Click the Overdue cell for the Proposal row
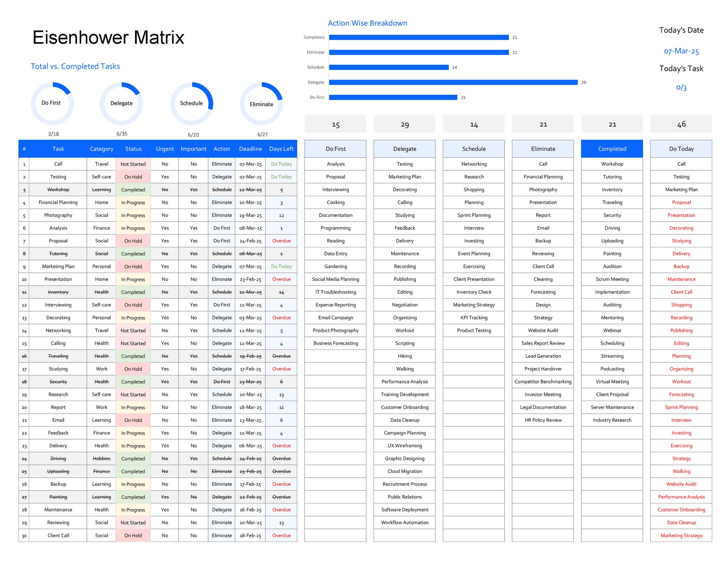728x563 pixels. pos(281,241)
